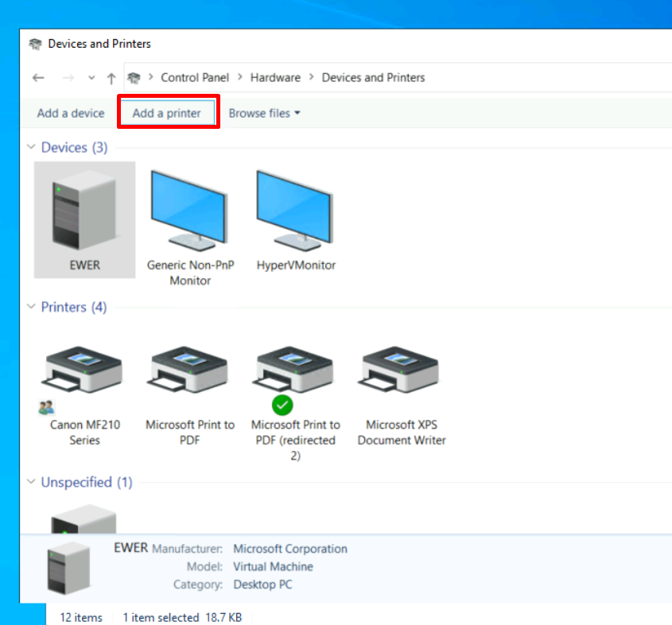Viewport: 672px width, 625px height.
Task: Navigate to Hardware breadcrumb
Action: point(276,78)
